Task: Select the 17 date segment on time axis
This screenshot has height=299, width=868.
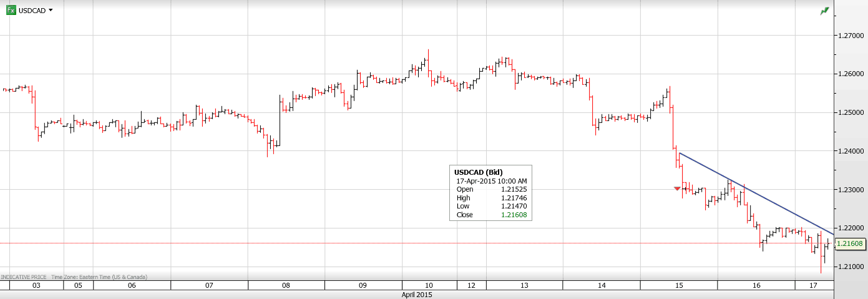Action: 813,285
